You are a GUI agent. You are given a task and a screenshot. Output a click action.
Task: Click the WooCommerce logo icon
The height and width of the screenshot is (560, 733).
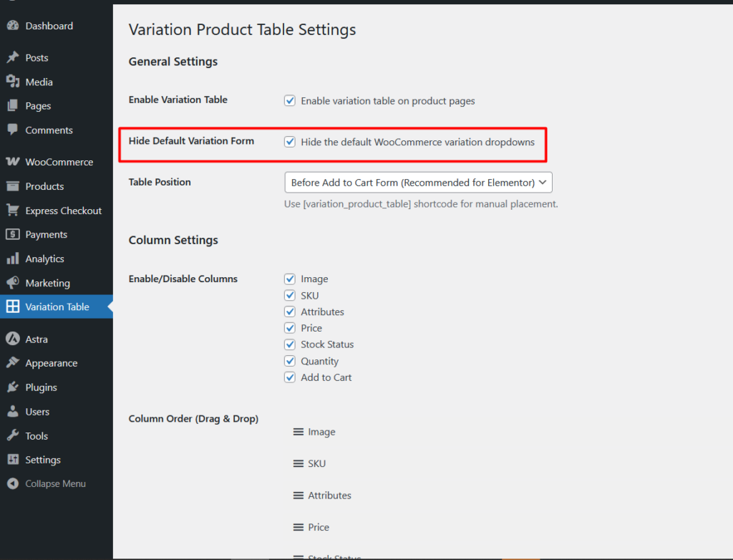point(12,162)
